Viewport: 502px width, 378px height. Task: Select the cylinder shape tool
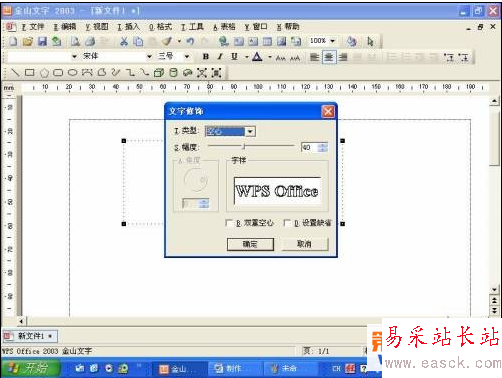click(x=174, y=72)
